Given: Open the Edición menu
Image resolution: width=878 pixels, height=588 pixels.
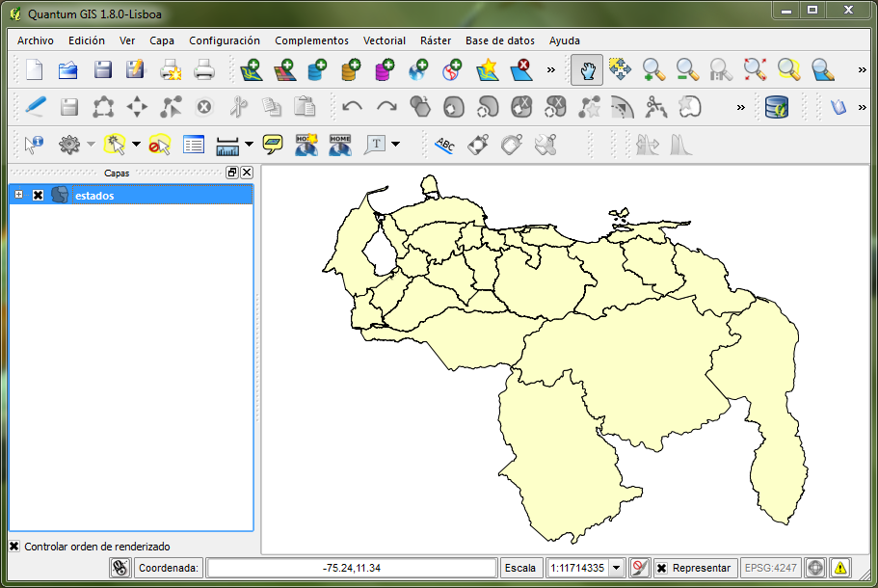Looking at the screenshot, I should coord(86,40).
